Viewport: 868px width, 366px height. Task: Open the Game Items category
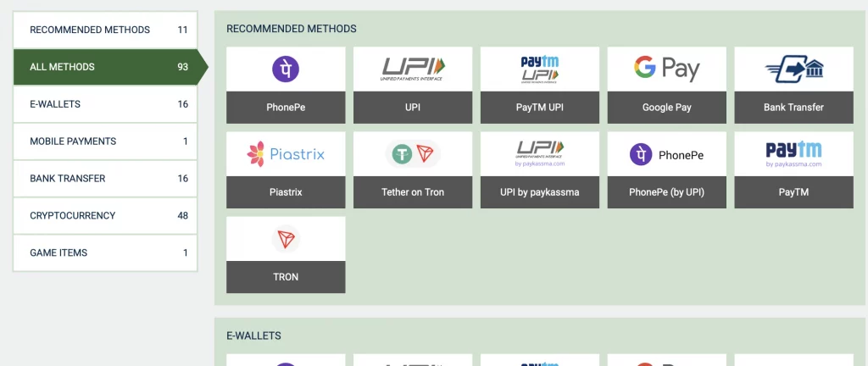point(105,252)
